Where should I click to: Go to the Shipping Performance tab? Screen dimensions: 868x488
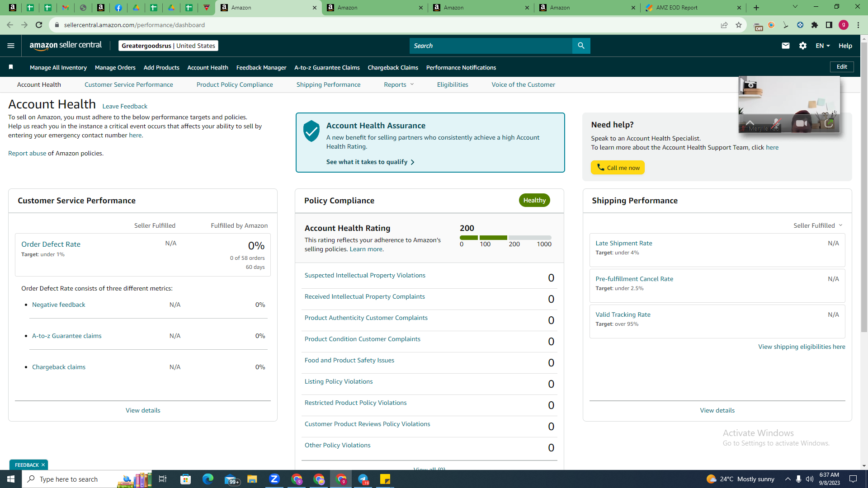pyautogui.click(x=329, y=84)
